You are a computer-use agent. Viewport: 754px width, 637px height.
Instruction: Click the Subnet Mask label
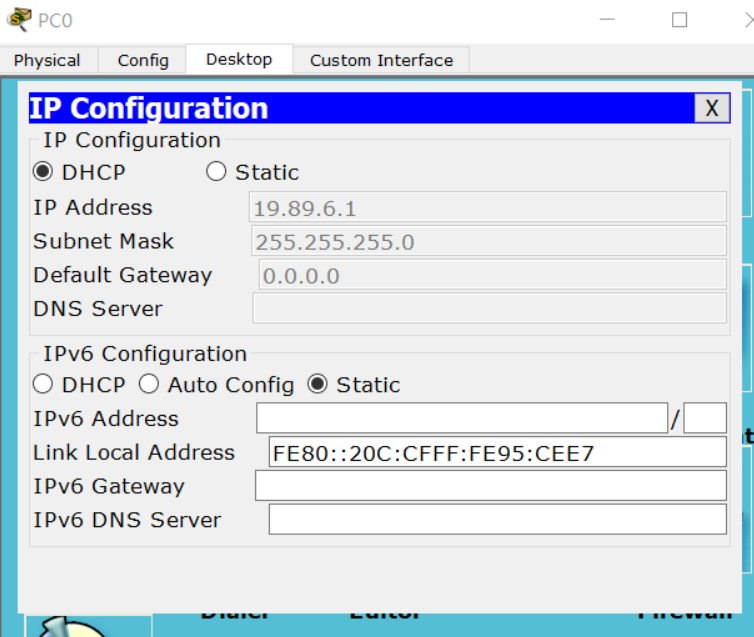click(103, 241)
